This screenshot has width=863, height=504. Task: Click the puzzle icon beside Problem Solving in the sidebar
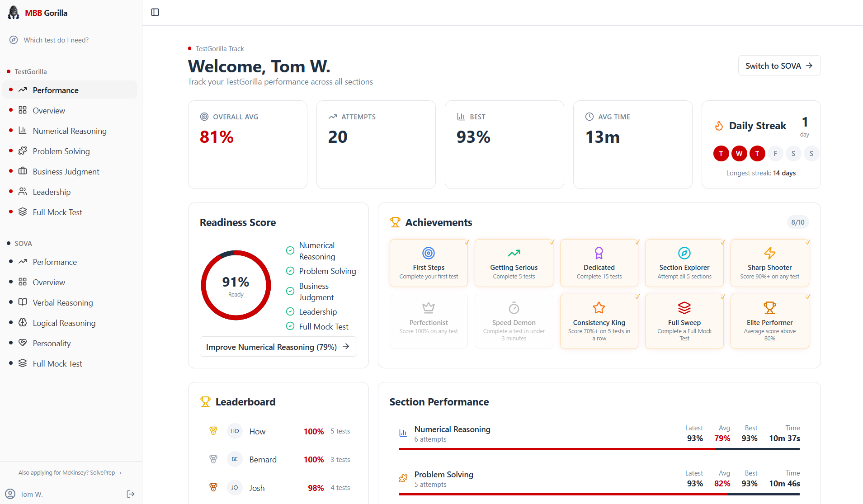(23, 151)
